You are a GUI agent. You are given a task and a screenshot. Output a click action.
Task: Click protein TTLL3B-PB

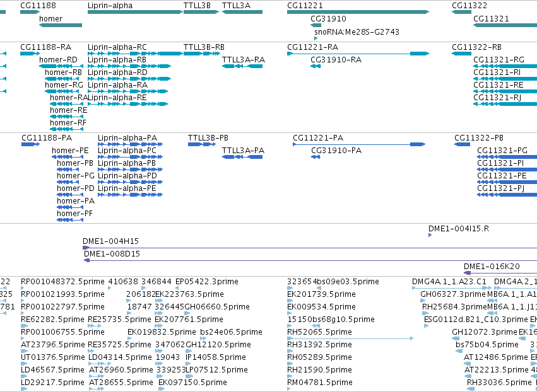202,144
